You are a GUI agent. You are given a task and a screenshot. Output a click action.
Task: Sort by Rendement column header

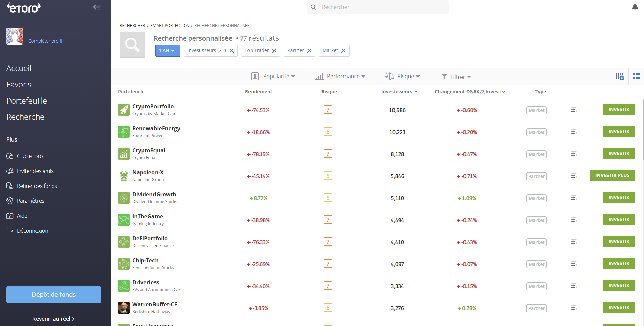click(x=259, y=92)
